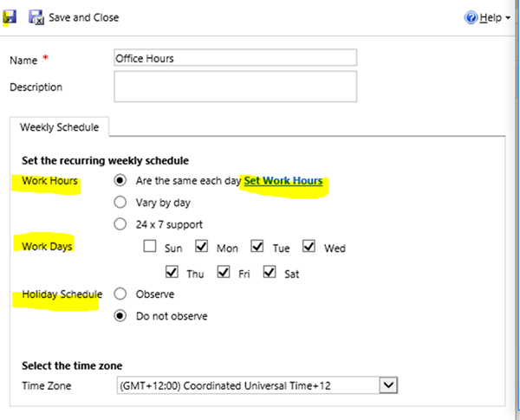This screenshot has height=420, width=520.
Task: Click the Save floppy disk icon
Action: (10, 17)
